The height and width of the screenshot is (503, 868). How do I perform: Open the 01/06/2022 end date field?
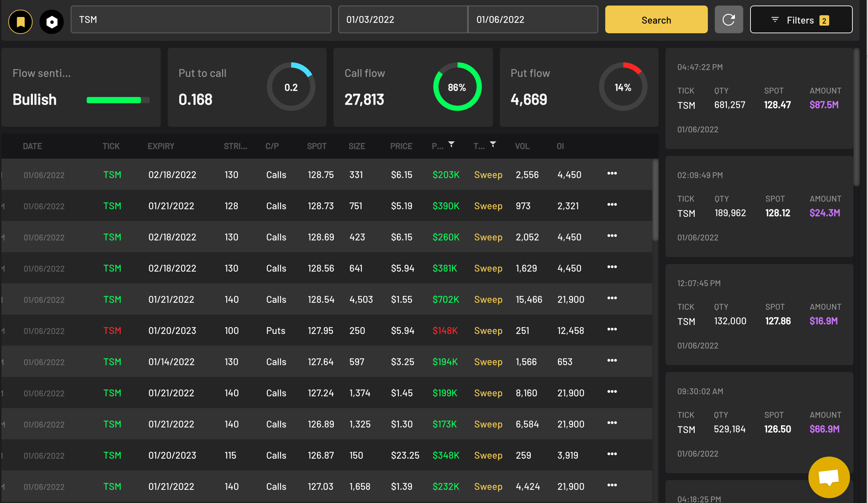[533, 20]
